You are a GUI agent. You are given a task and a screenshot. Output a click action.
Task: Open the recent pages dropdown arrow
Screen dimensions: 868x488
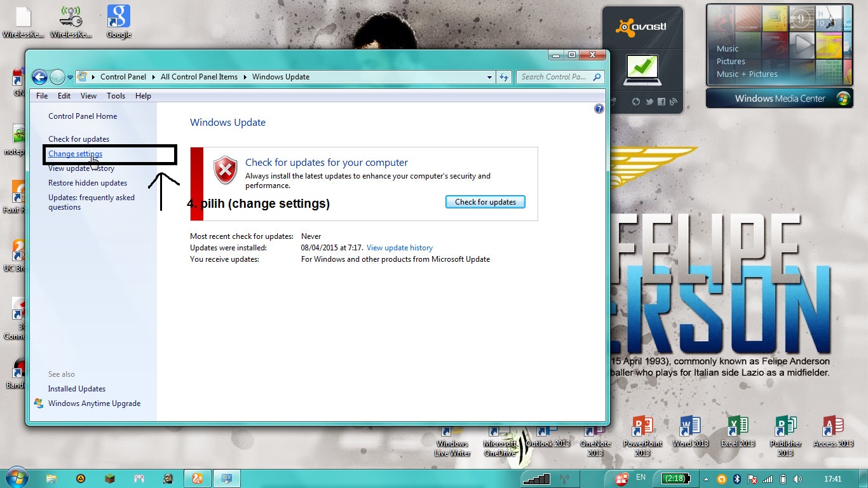(70, 78)
